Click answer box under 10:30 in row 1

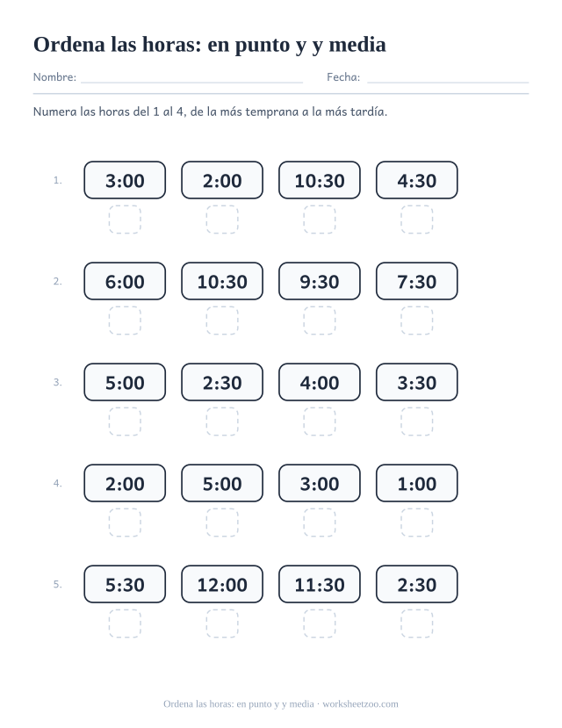(320, 220)
